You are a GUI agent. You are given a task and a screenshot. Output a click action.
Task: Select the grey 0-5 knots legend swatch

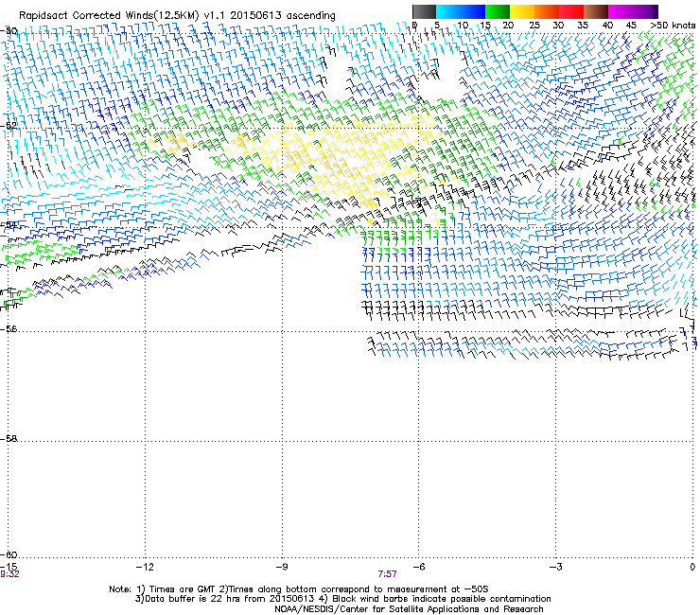424,11
